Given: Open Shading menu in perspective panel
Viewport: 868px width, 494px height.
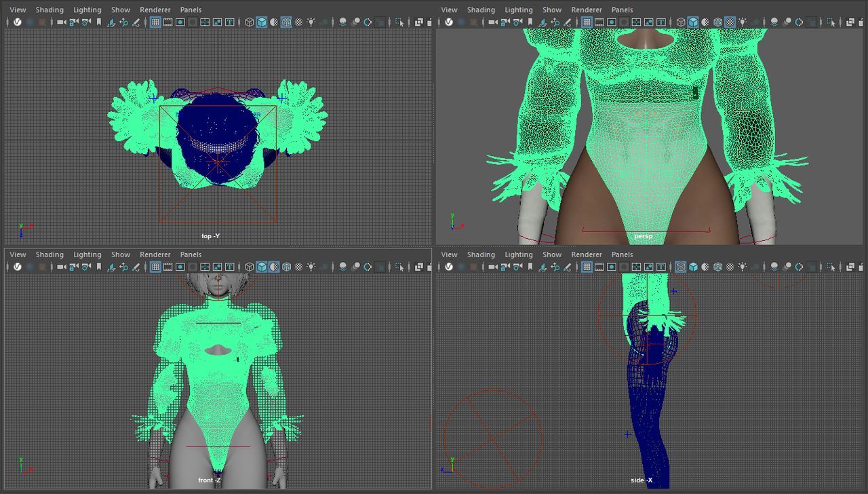Looking at the screenshot, I should pyautogui.click(x=481, y=9).
